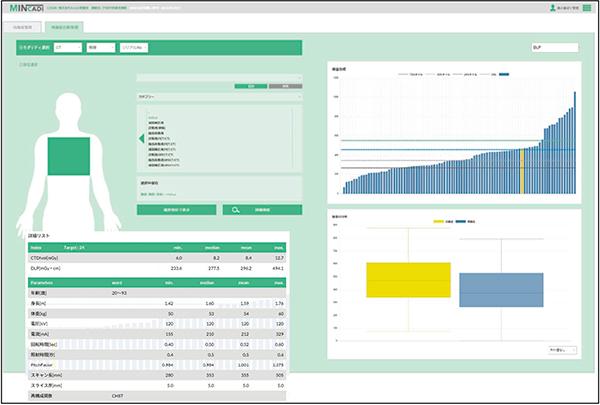Toggle the blue bar series legend in bar chart
The height and width of the screenshot is (405, 600).
point(505,74)
